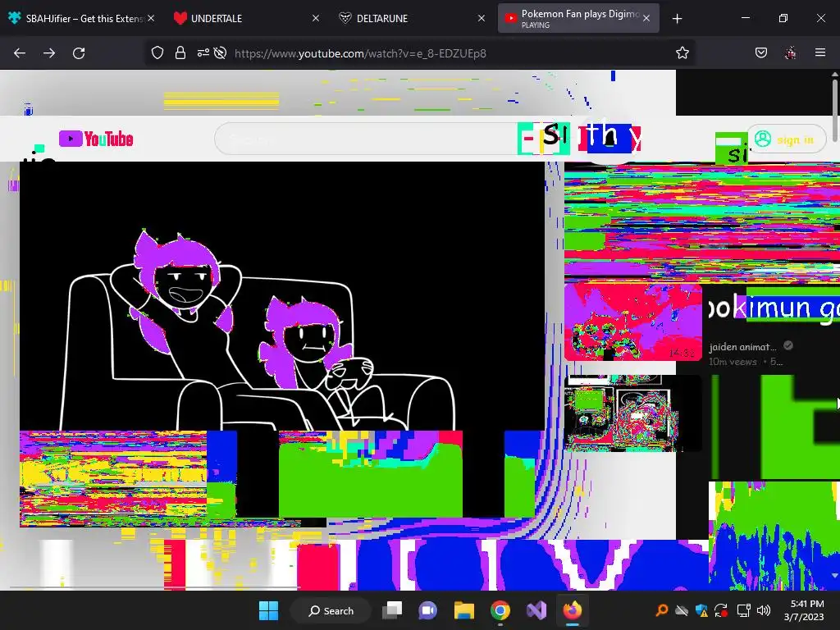The height and width of the screenshot is (630, 840).
Task: Click the sign in button on YouTube
Action: (x=786, y=139)
